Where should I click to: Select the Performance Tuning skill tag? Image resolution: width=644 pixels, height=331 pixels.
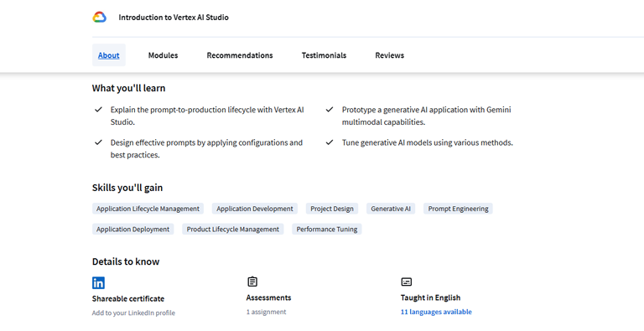[x=327, y=229]
